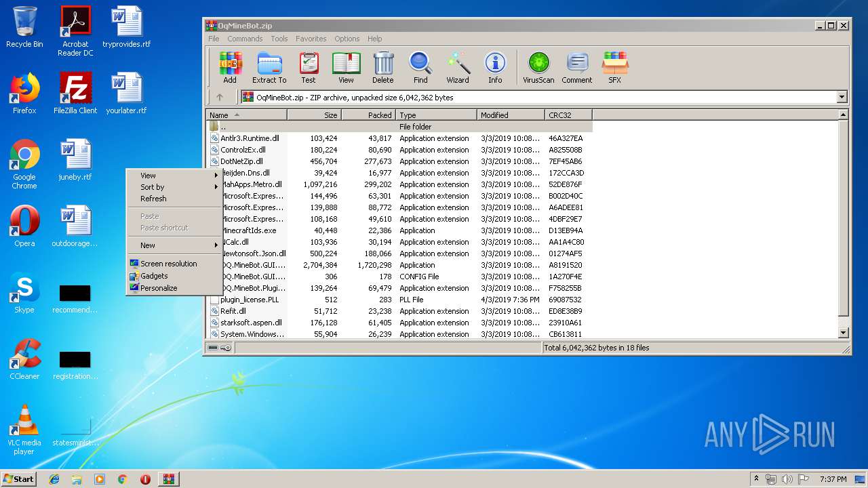Expand the New submenu in context menu
This screenshot has width=868, height=488.
tap(175, 245)
